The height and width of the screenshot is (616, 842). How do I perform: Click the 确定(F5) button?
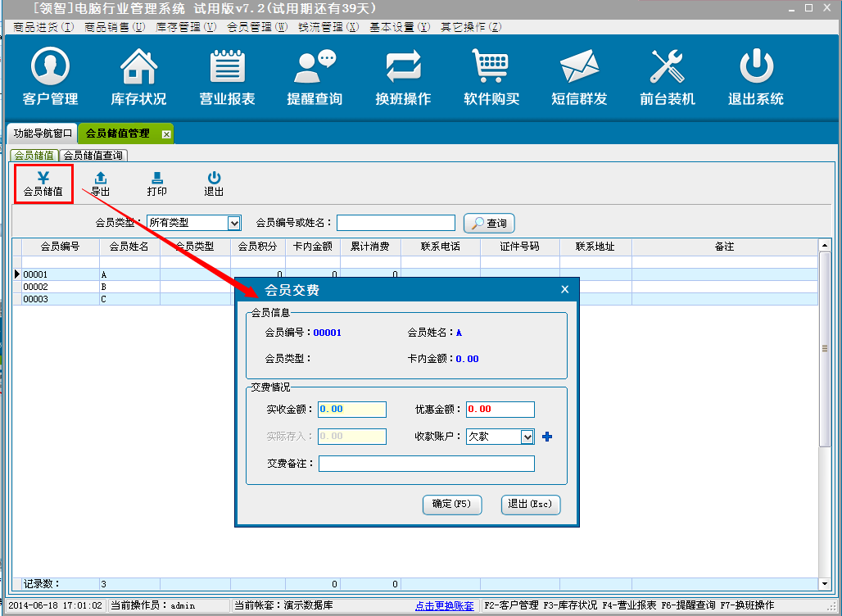pyautogui.click(x=452, y=505)
